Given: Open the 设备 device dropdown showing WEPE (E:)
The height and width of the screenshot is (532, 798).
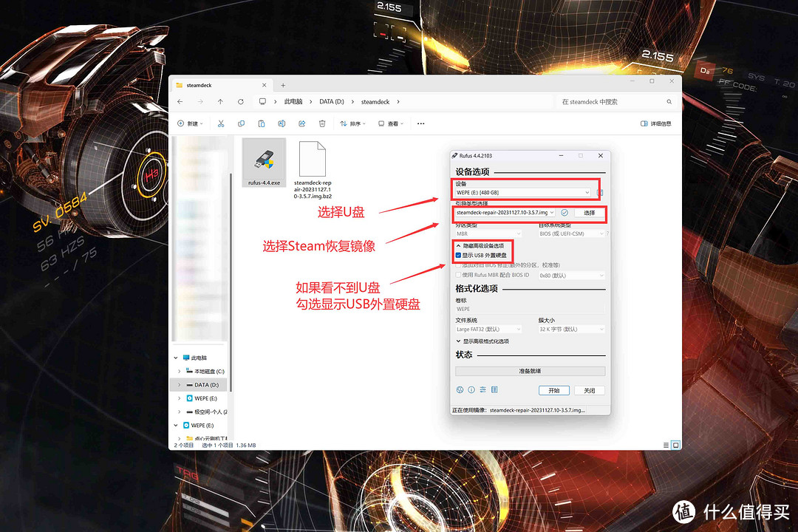Looking at the screenshot, I should 523,193.
